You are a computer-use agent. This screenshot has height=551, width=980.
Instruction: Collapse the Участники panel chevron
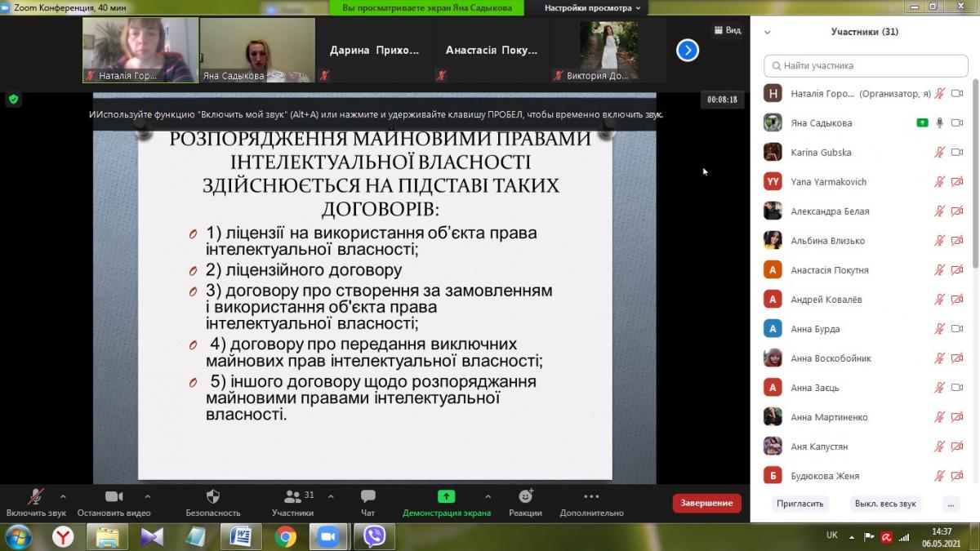767,33
